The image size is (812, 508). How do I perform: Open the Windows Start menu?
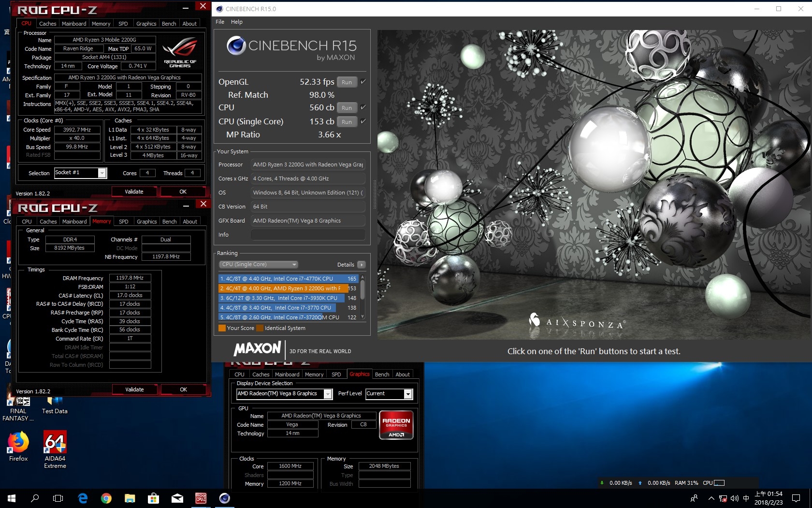point(12,498)
